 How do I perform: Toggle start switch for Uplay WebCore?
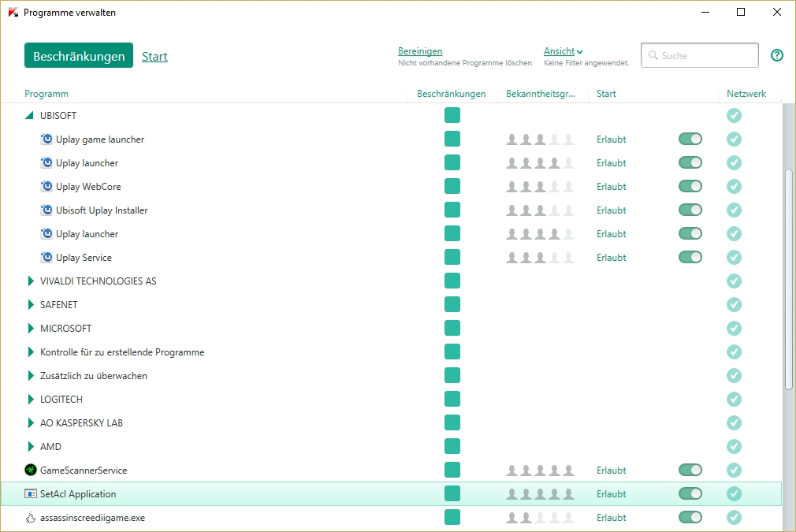click(690, 186)
